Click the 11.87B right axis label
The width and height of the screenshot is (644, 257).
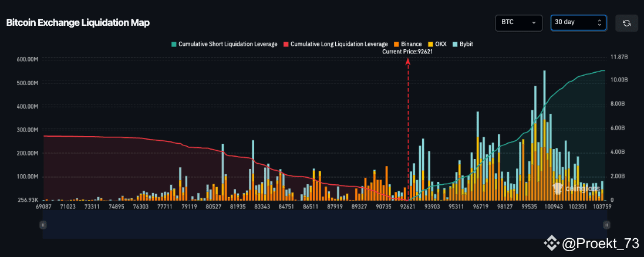point(619,57)
